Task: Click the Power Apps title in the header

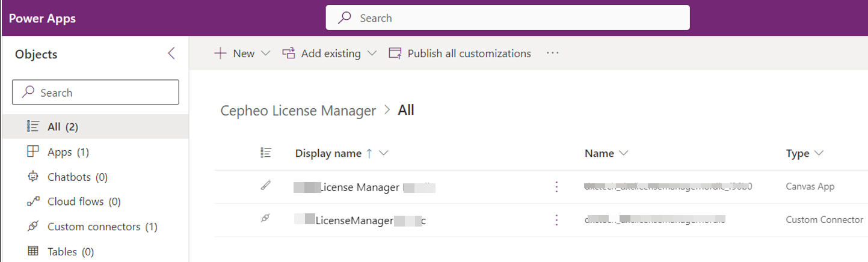Action: pos(42,19)
